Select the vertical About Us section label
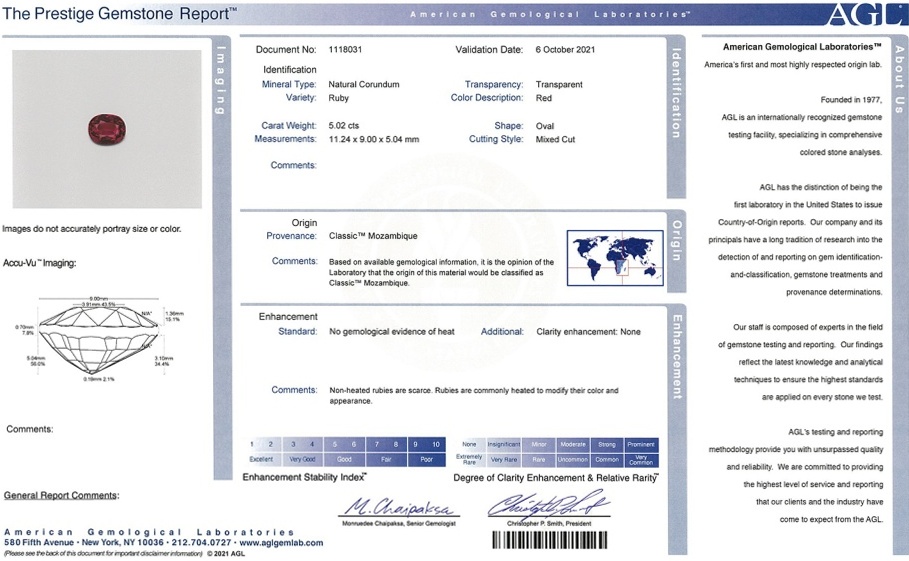Screen dimensions: 909x561 click(899, 79)
